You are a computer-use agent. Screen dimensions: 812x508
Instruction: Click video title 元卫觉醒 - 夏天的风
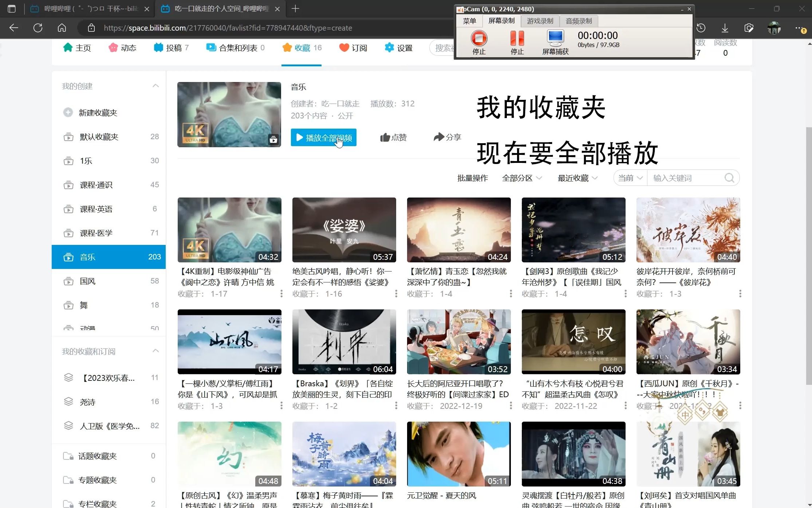[x=442, y=496]
